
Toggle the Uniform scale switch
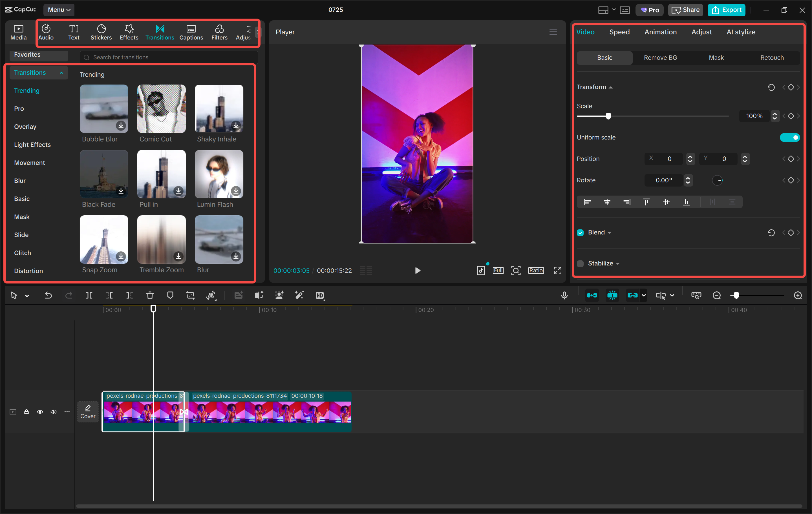click(x=789, y=138)
